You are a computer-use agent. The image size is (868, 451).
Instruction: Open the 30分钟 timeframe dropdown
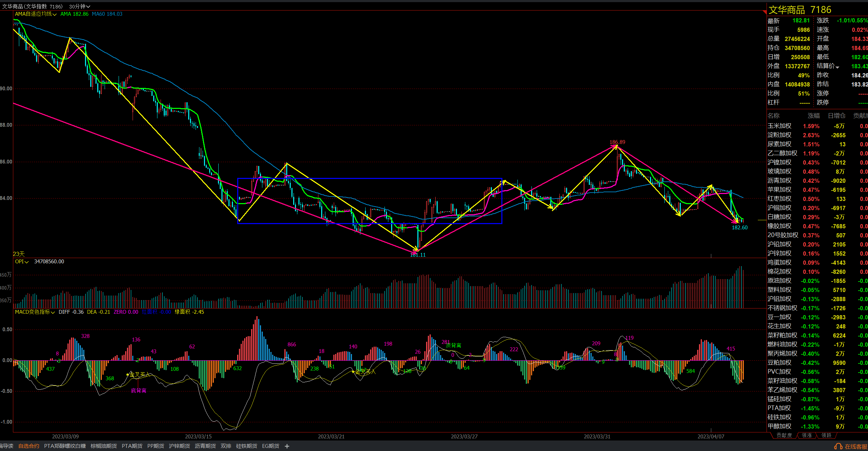(x=79, y=6)
